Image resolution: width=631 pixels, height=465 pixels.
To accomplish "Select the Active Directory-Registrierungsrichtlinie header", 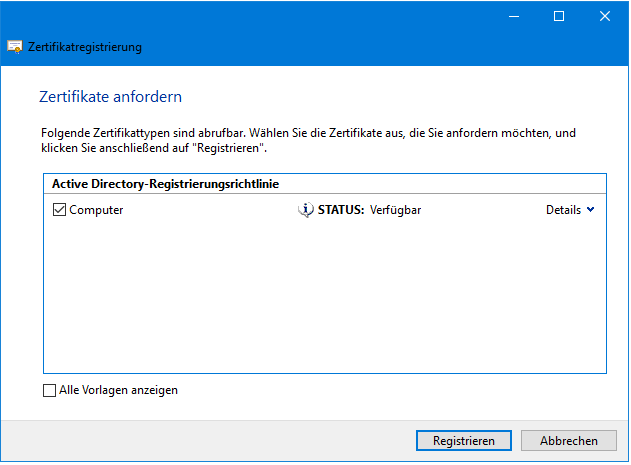I will point(165,184).
